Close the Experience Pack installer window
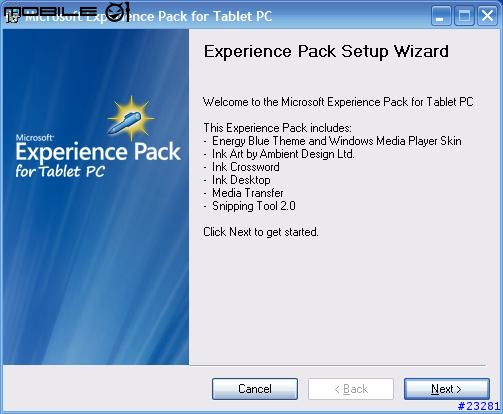 pos(487,16)
